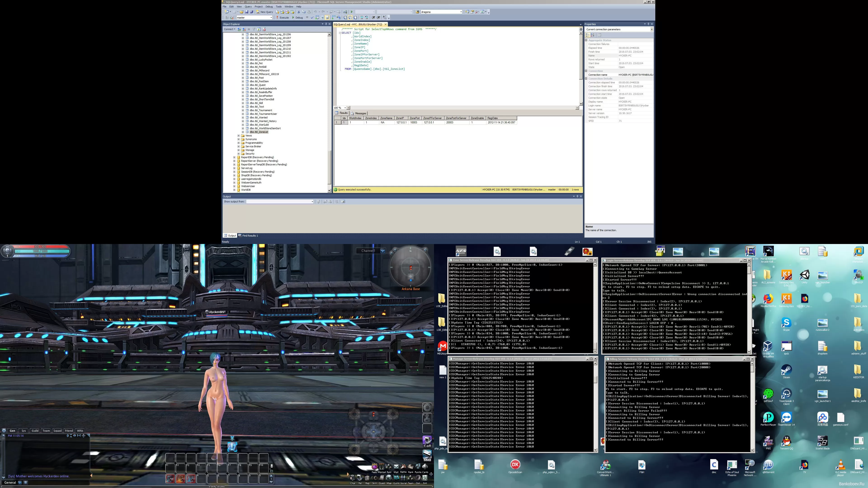Viewport: 868px width, 488px height.
Task: Expand the WorldDB database node
Action: click(235, 190)
